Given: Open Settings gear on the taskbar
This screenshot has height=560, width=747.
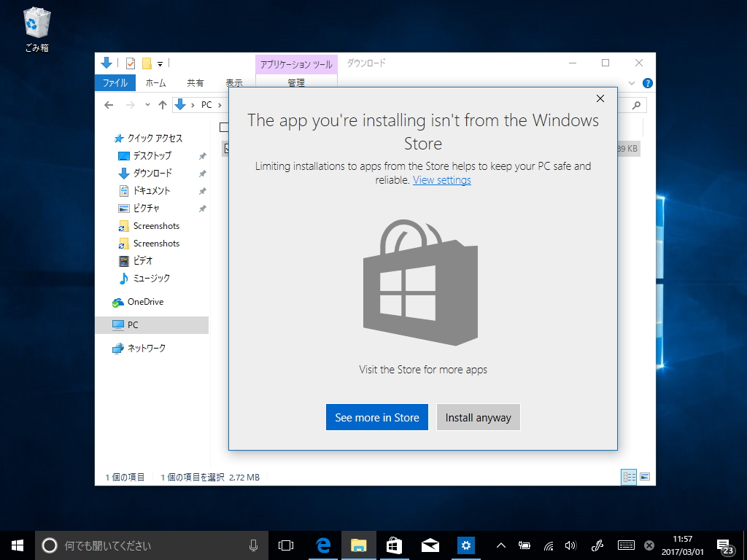Looking at the screenshot, I should pyautogui.click(x=466, y=545).
